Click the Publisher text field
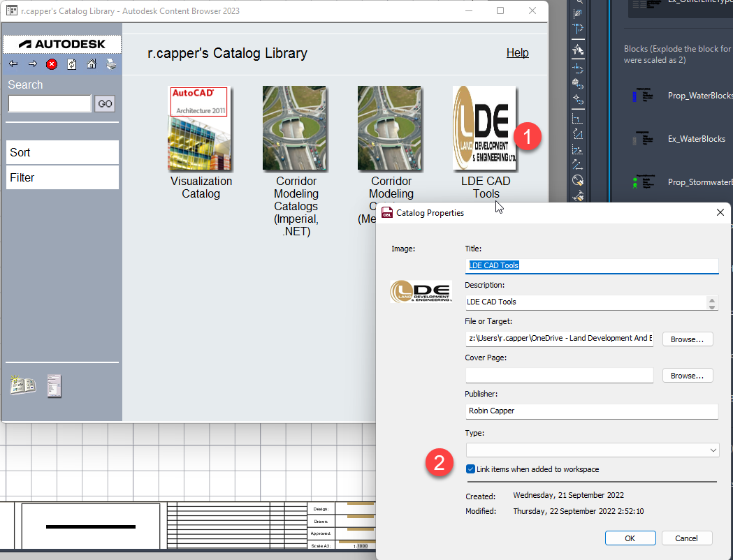This screenshot has height=560, width=733. (x=591, y=411)
